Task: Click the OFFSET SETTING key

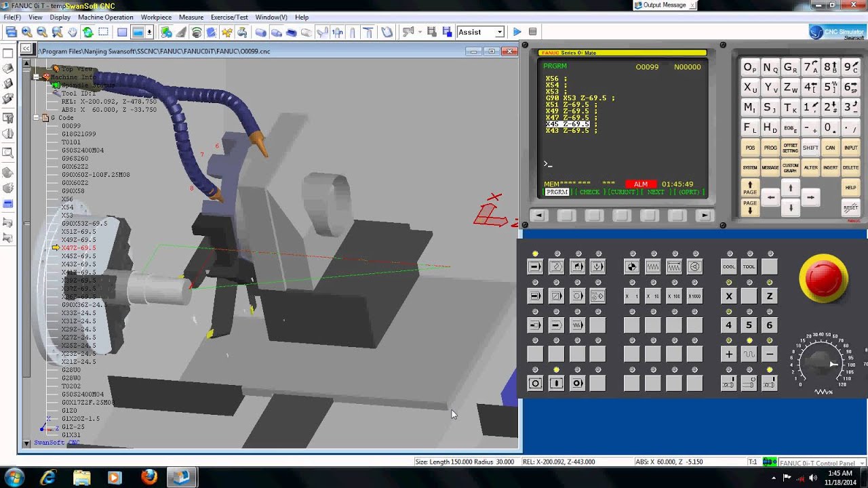Action: (790, 148)
